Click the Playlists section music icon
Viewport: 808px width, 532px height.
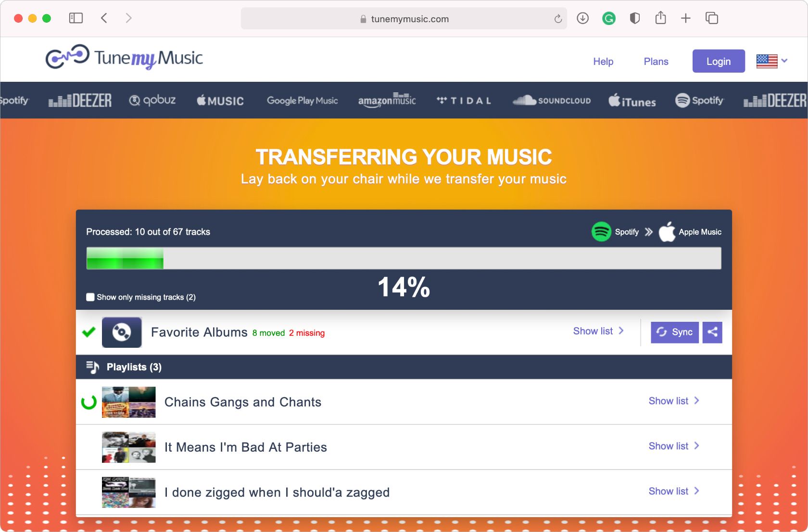[x=92, y=367]
